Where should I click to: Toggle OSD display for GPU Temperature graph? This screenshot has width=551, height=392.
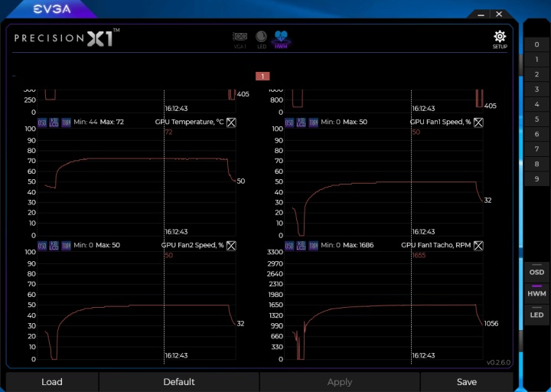click(42, 122)
